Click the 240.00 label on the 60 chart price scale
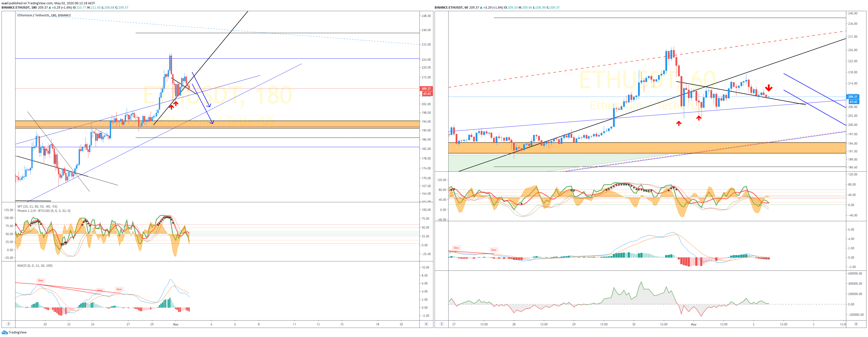 (853, 13)
